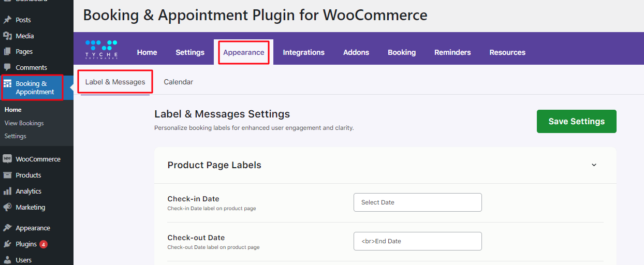Click the Check-out Date label input field
The height and width of the screenshot is (265, 644).
click(418, 241)
